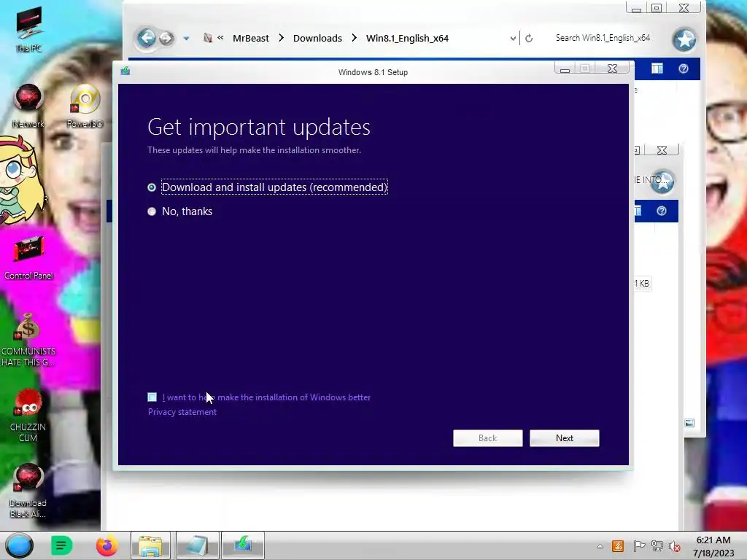Open the Network desktop icon
747x560 pixels.
click(x=28, y=106)
